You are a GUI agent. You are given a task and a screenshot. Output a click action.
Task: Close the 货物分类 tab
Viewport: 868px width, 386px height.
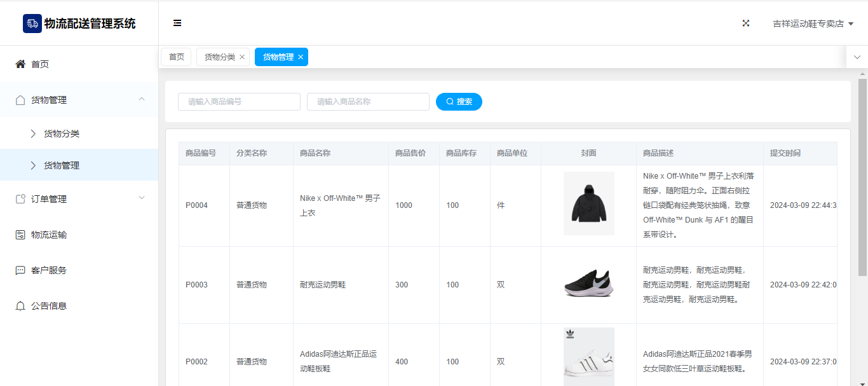[242, 57]
